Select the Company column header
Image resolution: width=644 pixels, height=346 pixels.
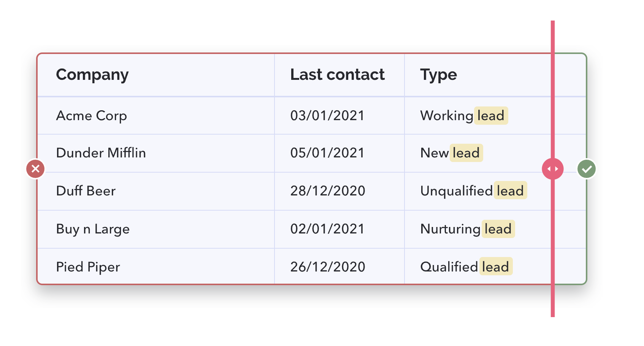pos(156,75)
